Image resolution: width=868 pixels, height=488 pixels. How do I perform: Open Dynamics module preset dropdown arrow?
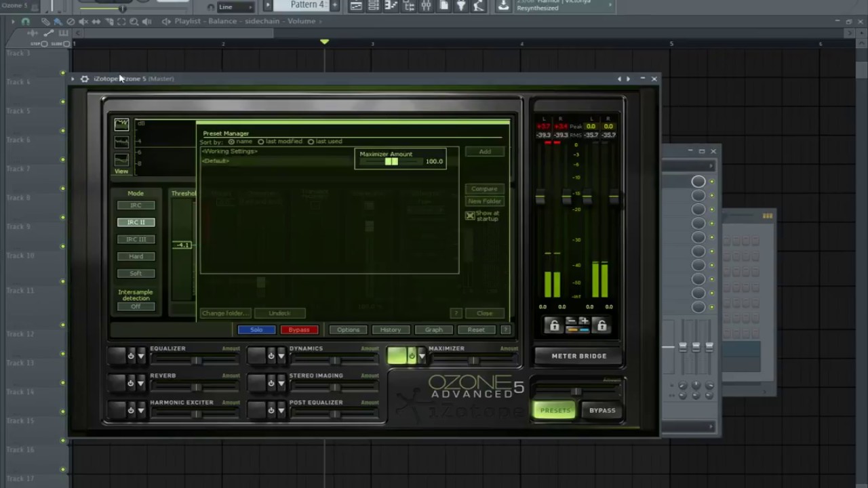coord(281,356)
